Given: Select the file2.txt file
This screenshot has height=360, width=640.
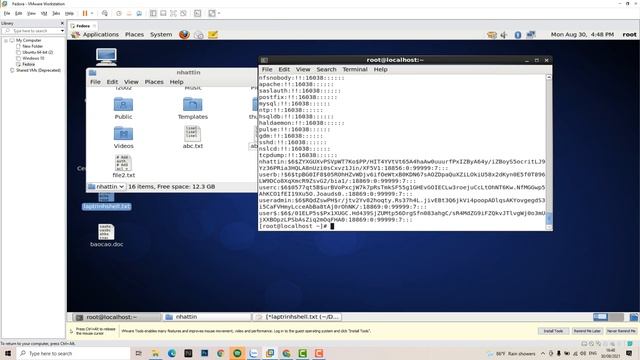Looking at the screenshot, I should point(123,167).
